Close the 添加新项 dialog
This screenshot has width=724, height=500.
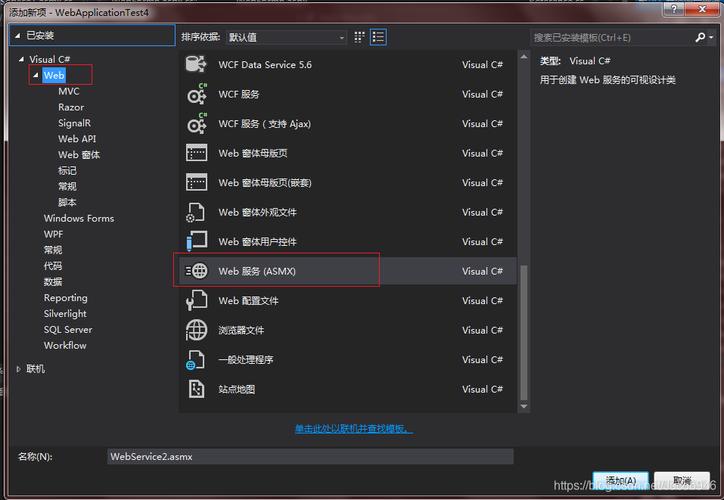click(x=702, y=9)
